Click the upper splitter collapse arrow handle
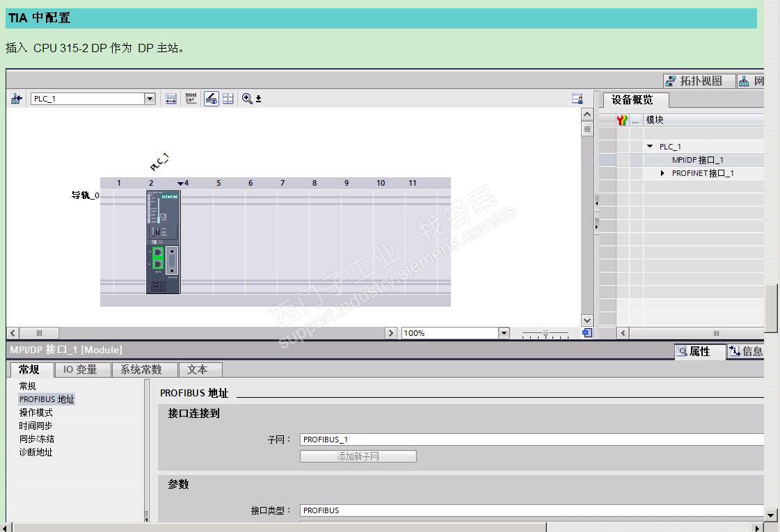 (596, 202)
